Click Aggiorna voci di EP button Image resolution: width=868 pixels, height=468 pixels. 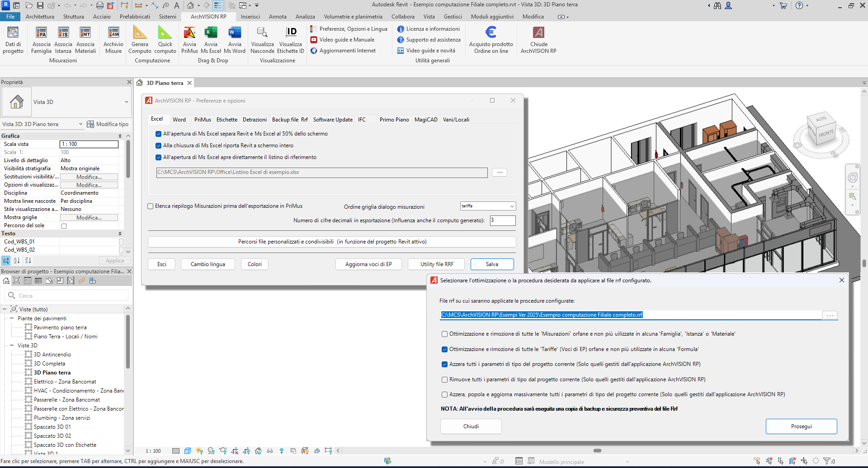coord(368,264)
